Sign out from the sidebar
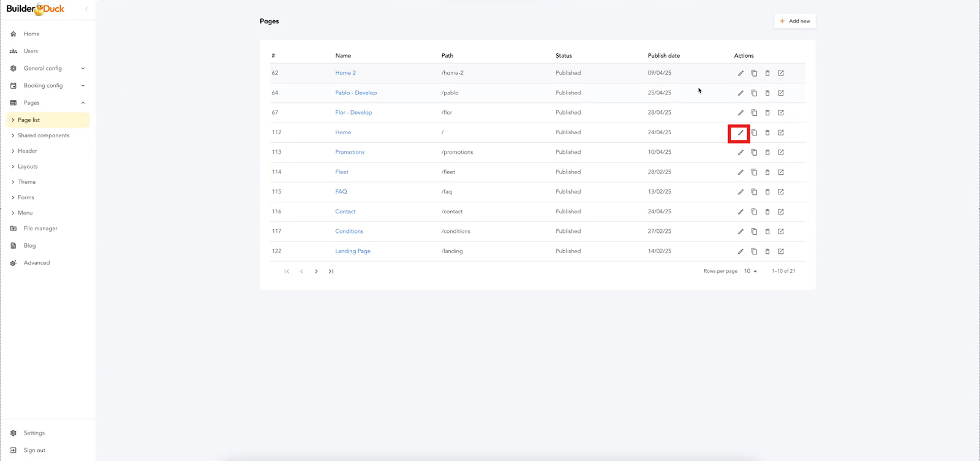The image size is (980, 461). pyautogui.click(x=34, y=450)
